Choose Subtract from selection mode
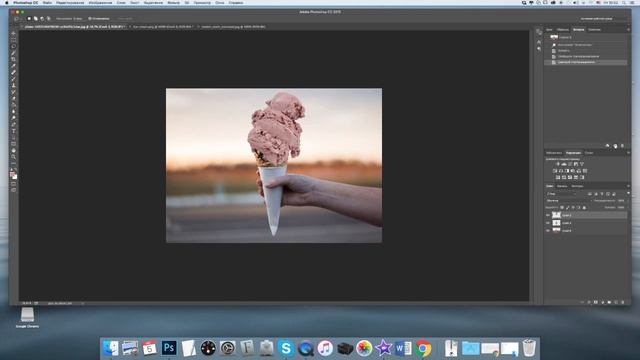The width and height of the screenshot is (640, 360). point(42,19)
